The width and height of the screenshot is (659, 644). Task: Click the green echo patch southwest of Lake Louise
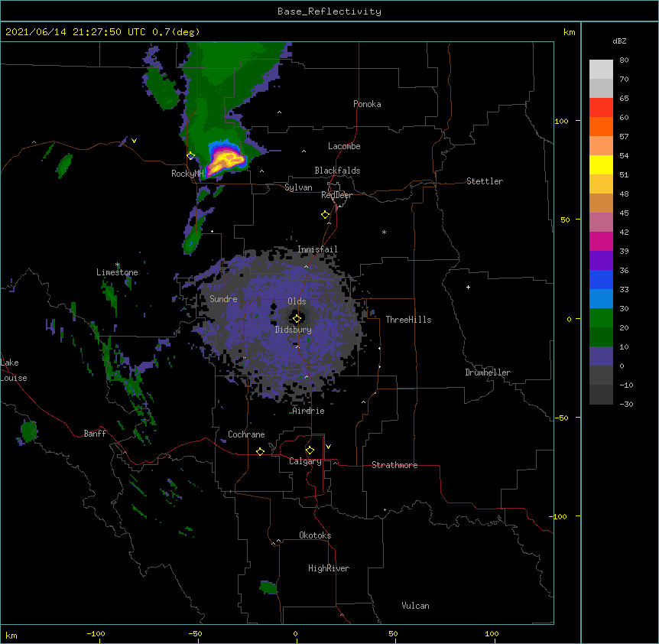28,431
